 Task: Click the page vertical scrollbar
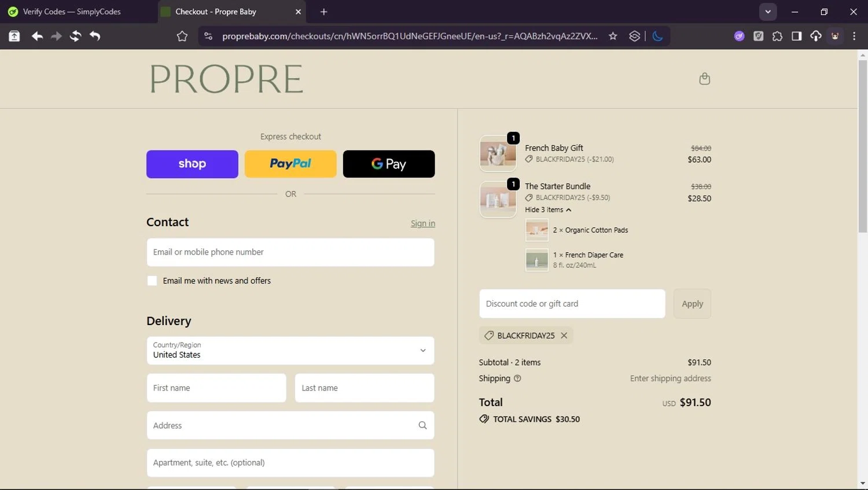click(862, 146)
